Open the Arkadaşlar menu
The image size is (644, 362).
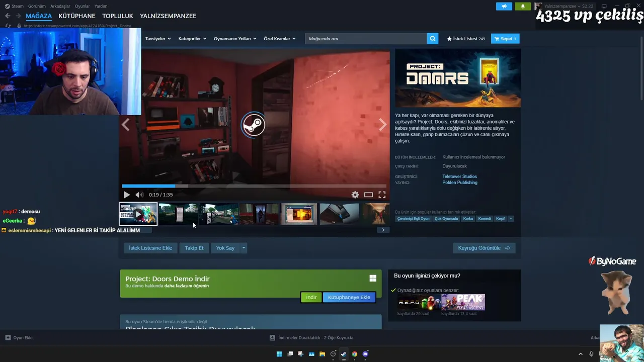tap(60, 6)
